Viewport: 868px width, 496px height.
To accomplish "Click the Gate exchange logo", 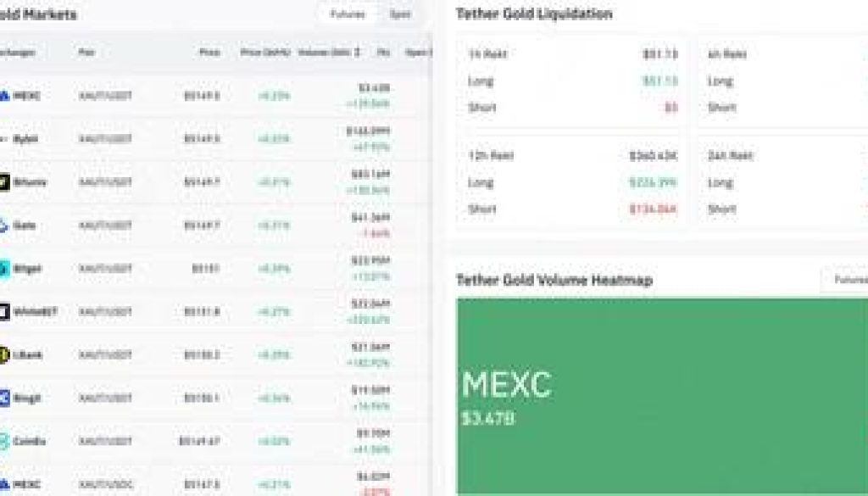I will [4, 226].
